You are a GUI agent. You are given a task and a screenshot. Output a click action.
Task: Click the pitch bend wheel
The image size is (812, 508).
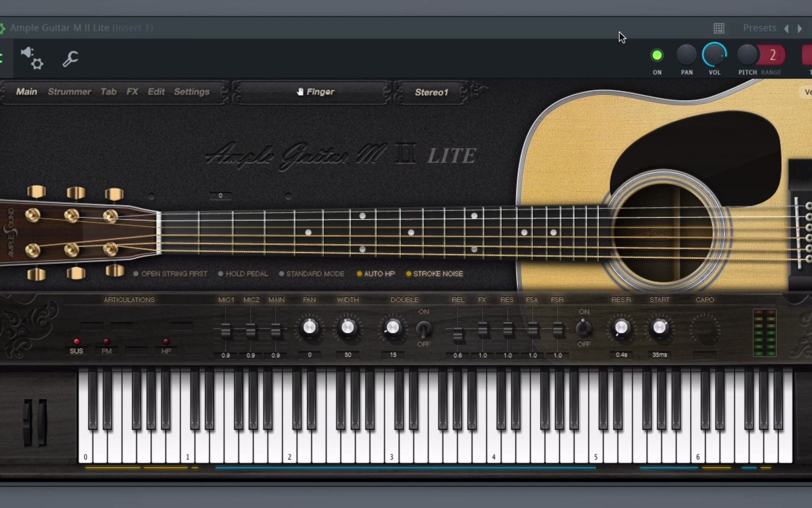28,423
